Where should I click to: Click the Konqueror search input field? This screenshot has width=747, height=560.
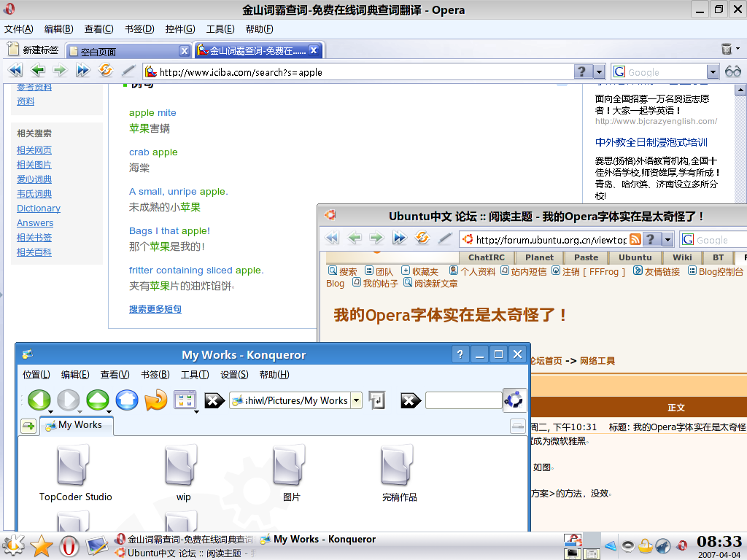point(463,400)
